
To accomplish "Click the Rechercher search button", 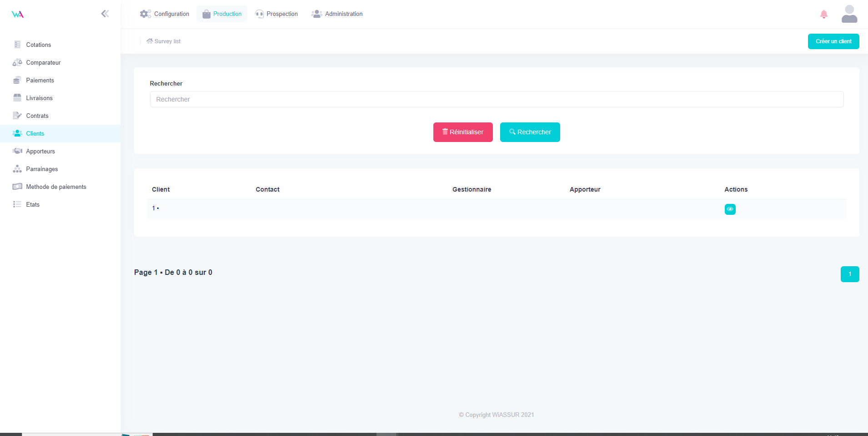I will [530, 132].
